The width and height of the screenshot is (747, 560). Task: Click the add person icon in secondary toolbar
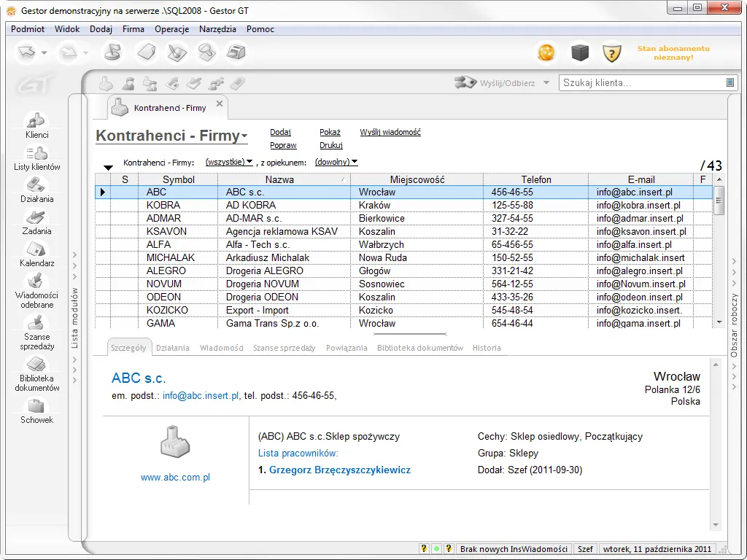128,83
